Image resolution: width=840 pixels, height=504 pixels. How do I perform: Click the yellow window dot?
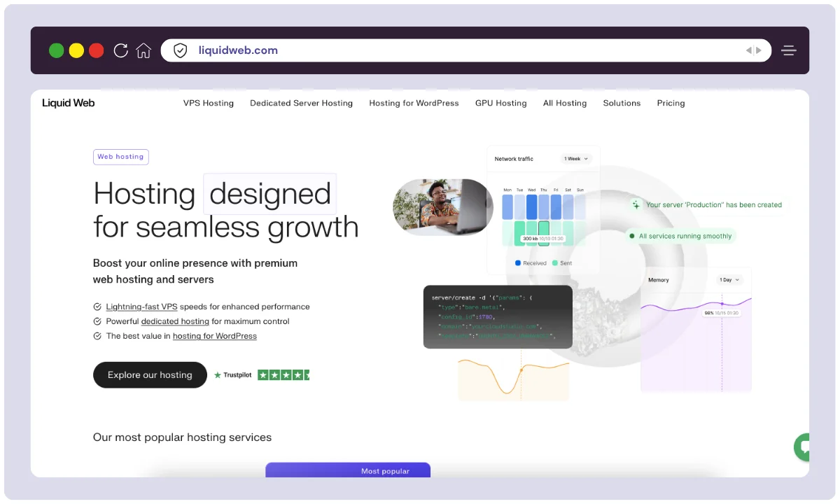pyautogui.click(x=76, y=50)
